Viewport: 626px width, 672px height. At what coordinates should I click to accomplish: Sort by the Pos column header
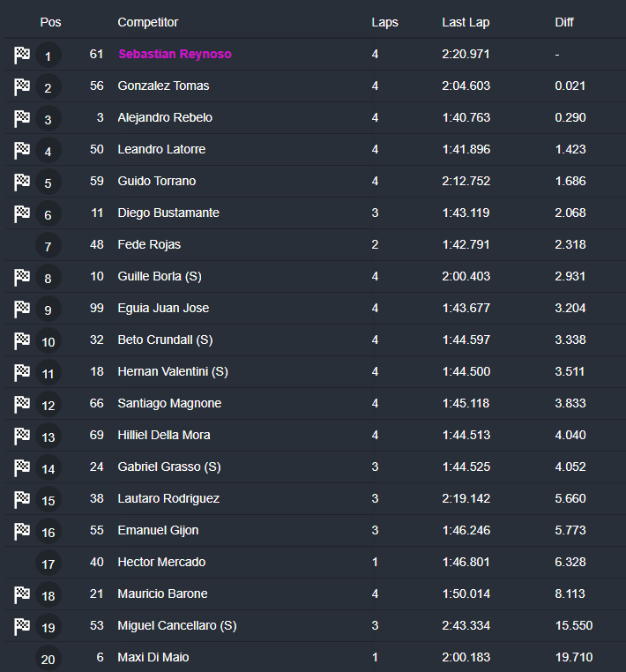(x=50, y=22)
